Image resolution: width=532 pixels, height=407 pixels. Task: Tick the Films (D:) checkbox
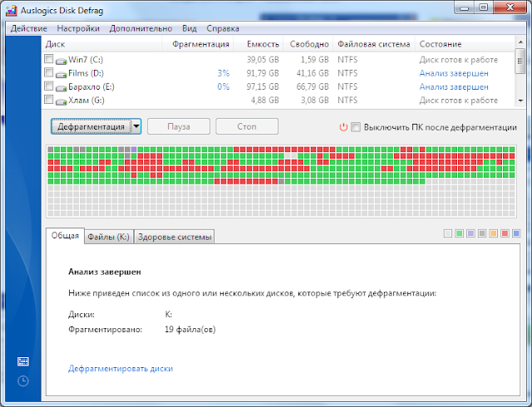point(49,72)
